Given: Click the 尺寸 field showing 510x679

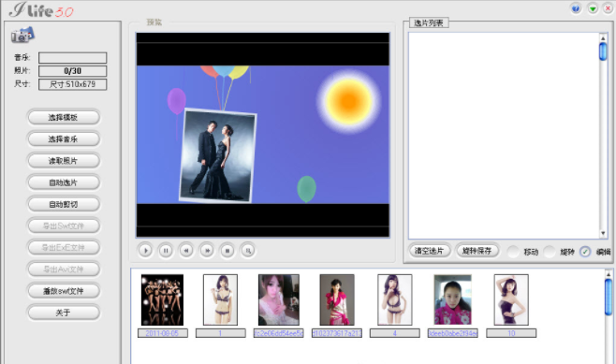Looking at the screenshot, I should tap(72, 84).
